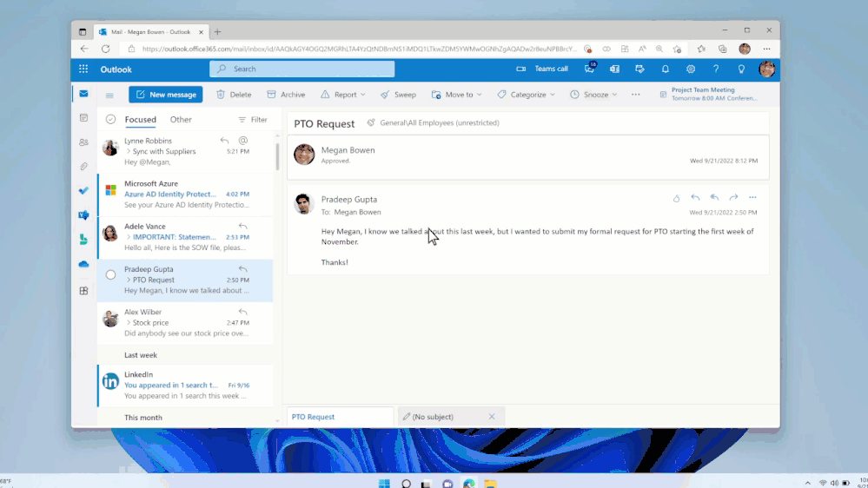
Task: Open Bookings icon in the left sidebar
Action: [83, 240]
